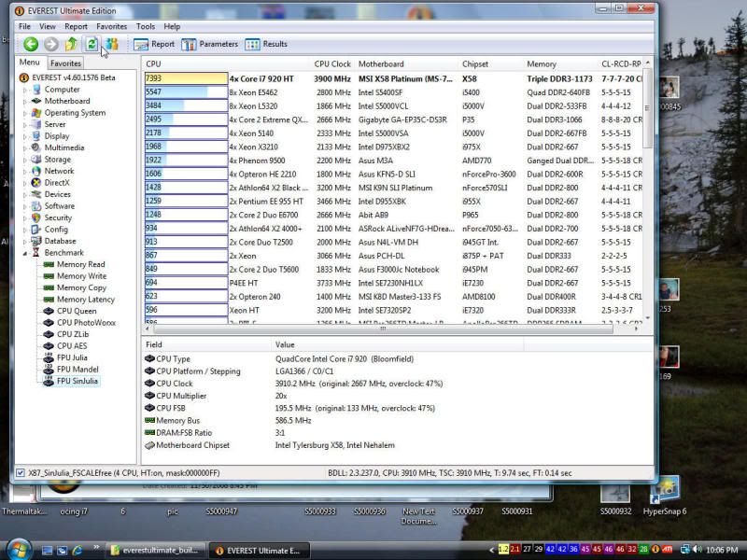Expand the Storage tree node
747x560 pixels.
coord(25,160)
